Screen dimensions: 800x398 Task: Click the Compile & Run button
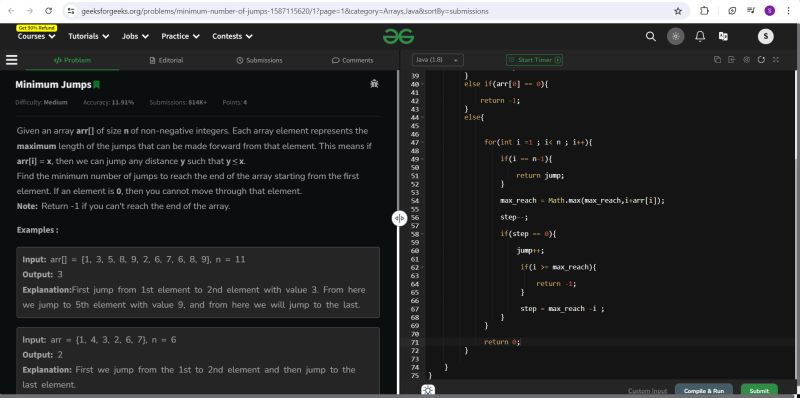[704, 390]
